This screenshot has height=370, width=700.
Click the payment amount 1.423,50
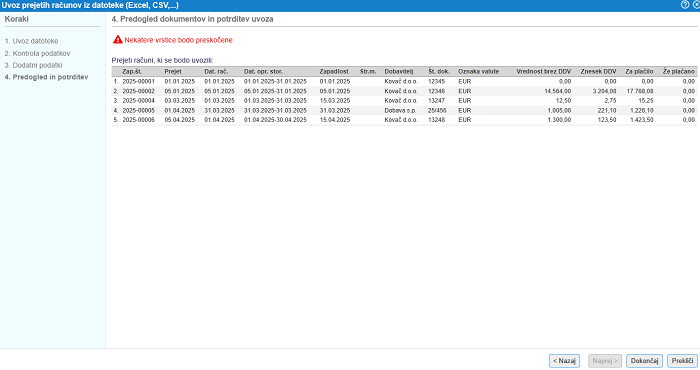point(642,120)
